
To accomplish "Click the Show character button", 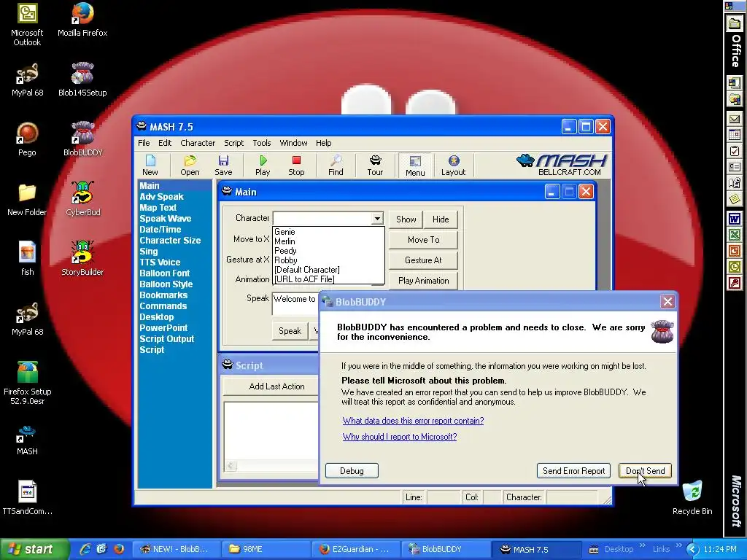I will click(x=406, y=219).
